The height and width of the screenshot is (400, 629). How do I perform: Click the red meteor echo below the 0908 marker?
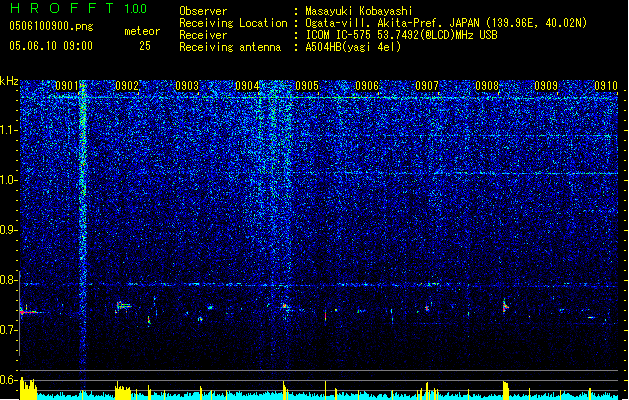tap(505, 307)
